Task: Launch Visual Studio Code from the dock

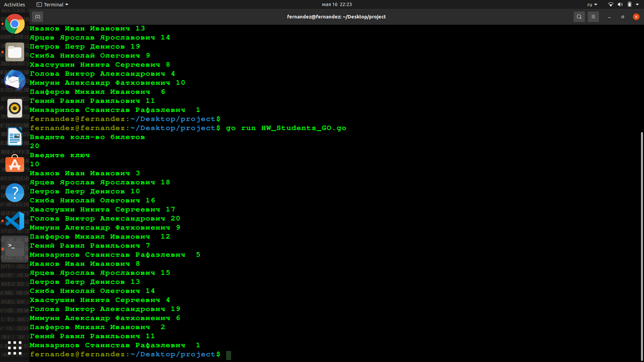Action: [14, 221]
